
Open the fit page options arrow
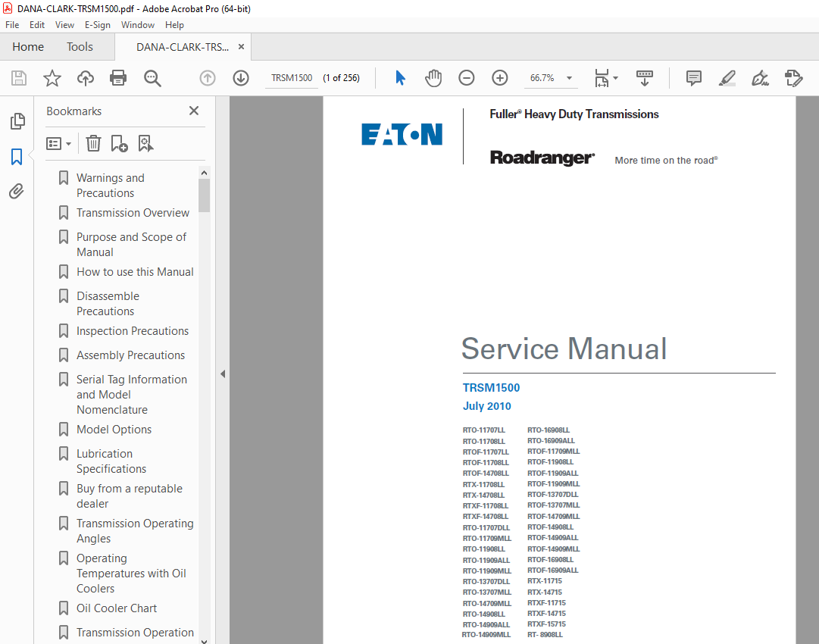615,78
